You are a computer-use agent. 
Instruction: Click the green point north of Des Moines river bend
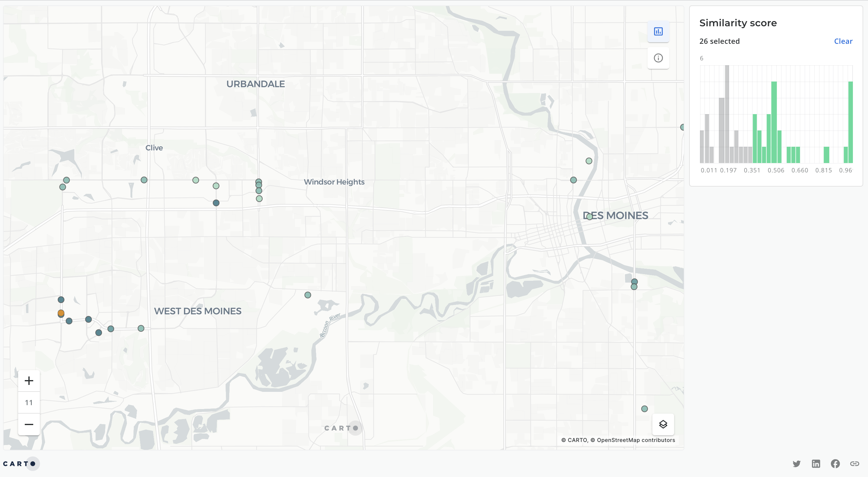(x=589, y=161)
